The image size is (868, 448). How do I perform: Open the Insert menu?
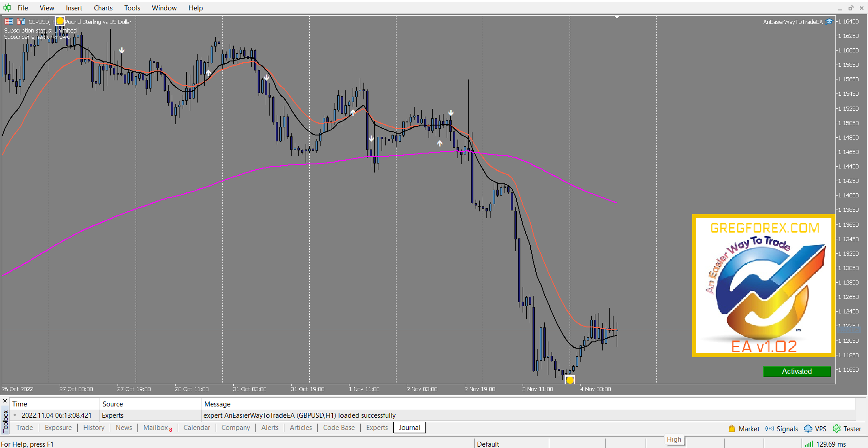pos(74,8)
